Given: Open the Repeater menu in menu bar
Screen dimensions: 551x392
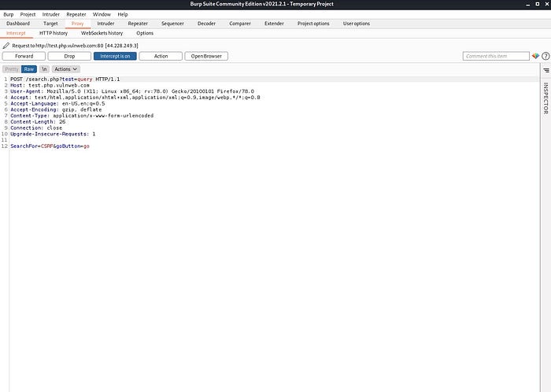Looking at the screenshot, I should 76,14.
